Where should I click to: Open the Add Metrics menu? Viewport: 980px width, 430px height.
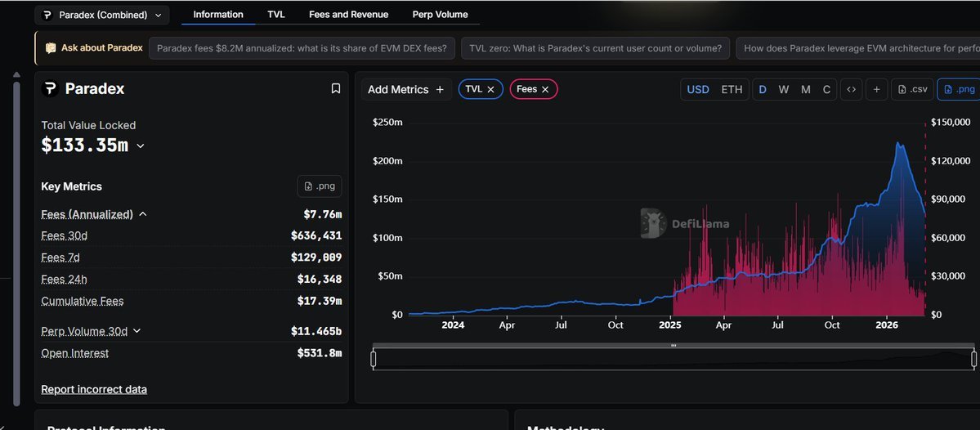(406, 89)
